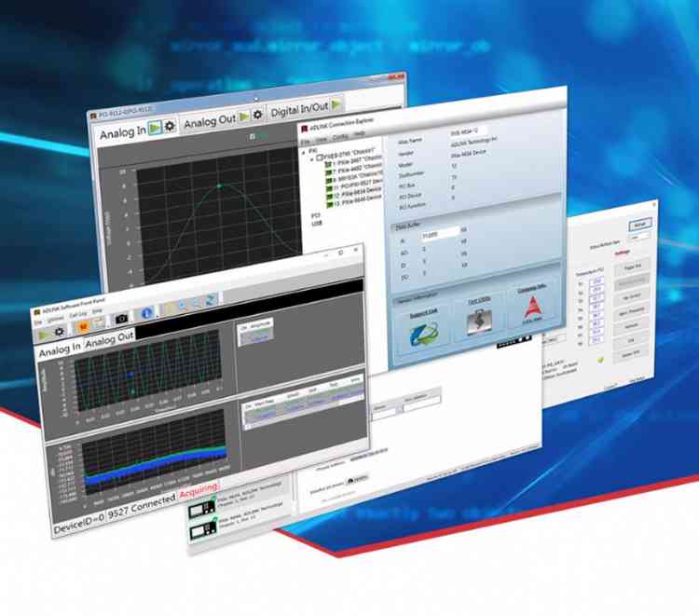The height and width of the screenshot is (616, 699).
Task: Click the Digital In/Out play icon
Action: coord(336,104)
